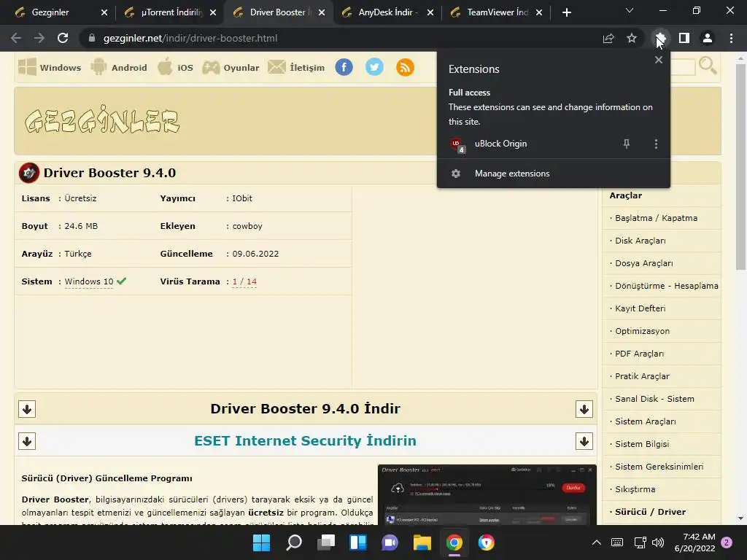Open Windows category in site menu
Viewport: 747px width, 560px height.
[50, 67]
